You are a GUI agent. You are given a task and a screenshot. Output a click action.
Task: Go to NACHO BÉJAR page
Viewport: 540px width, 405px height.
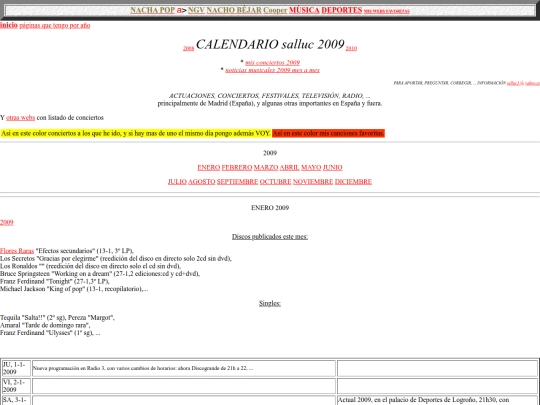click(x=234, y=10)
